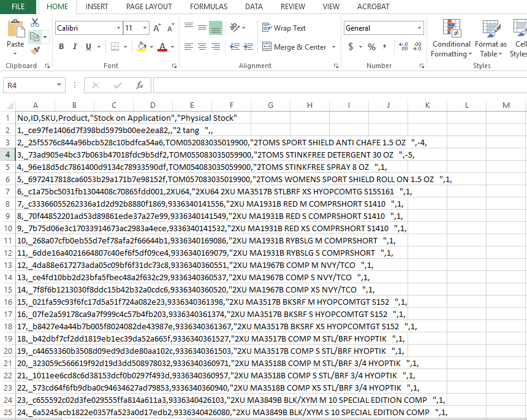The height and width of the screenshot is (420, 527).
Task: Switch to the ACROBAT tab
Action: click(373, 7)
